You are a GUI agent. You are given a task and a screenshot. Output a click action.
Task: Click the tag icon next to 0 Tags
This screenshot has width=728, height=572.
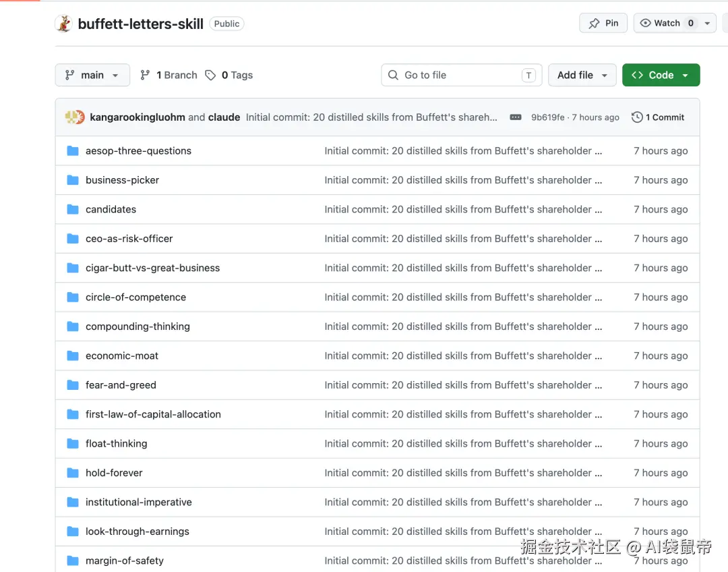[210, 75]
